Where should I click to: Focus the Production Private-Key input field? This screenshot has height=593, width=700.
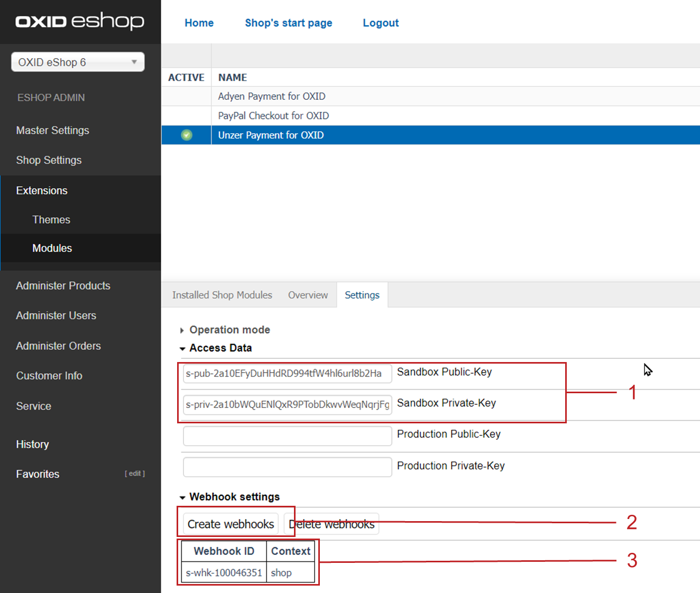point(288,467)
